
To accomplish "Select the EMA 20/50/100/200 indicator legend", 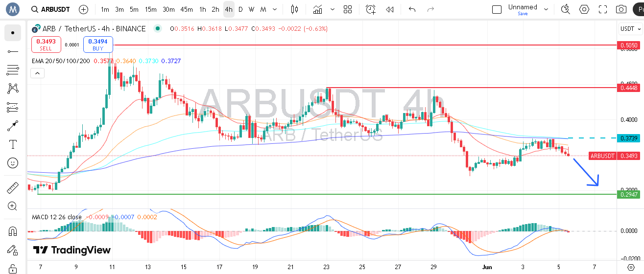I will (61, 61).
